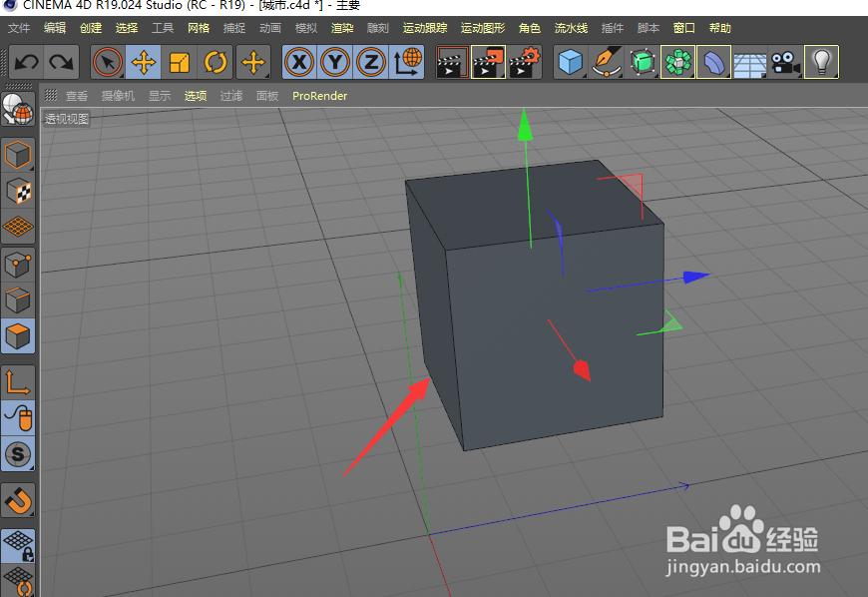Open viewport 选项 menu
This screenshot has width=868, height=597.
point(196,96)
